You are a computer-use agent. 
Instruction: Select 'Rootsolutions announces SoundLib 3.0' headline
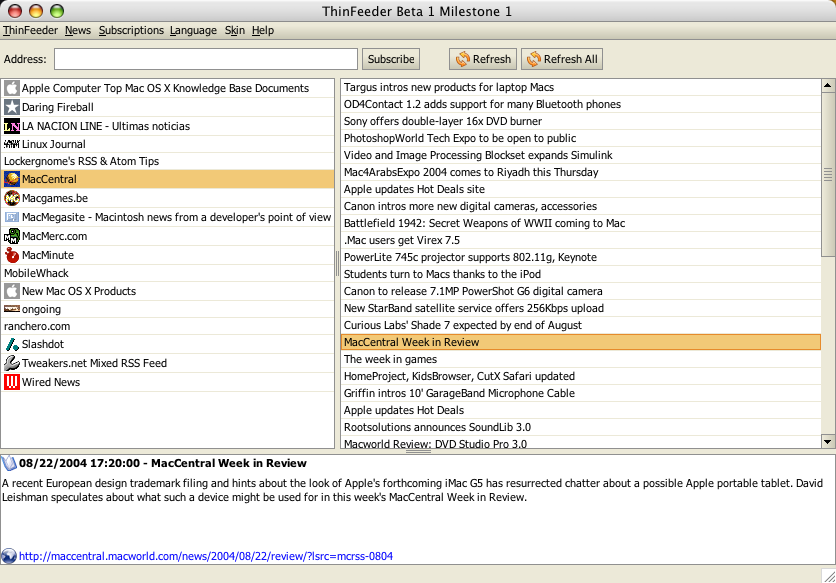pyautogui.click(x=581, y=427)
